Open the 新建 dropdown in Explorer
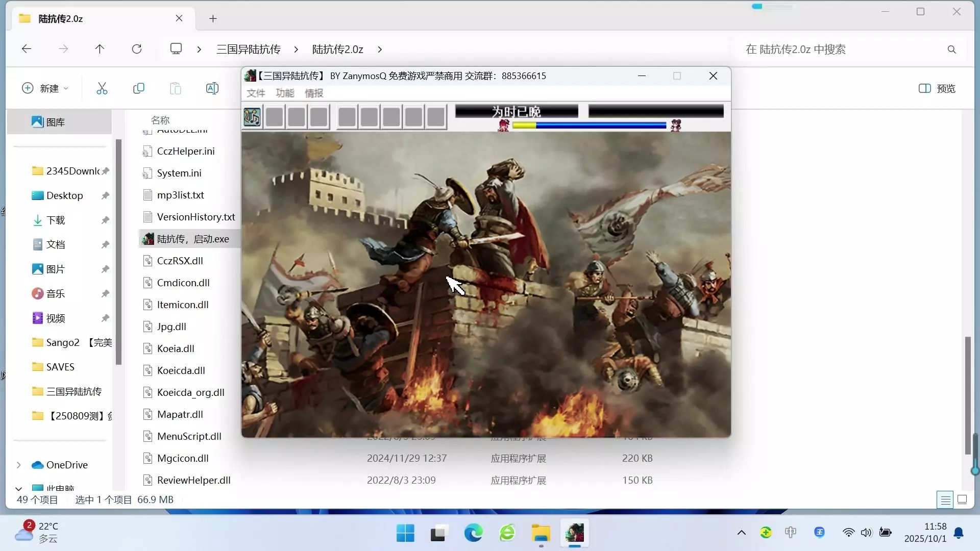980x551 pixels. pyautogui.click(x=45, y=88)
